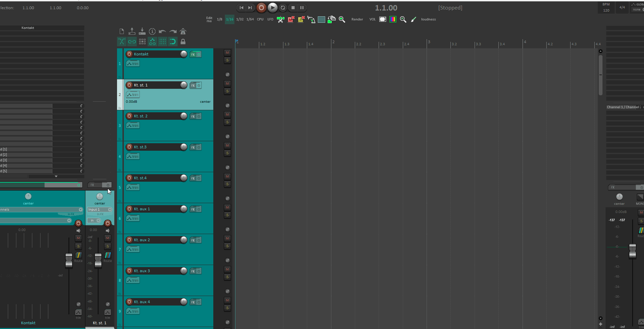Toggle auto-crossfade toolbar button
644x329 pixels.
click(x=121, y=42)
